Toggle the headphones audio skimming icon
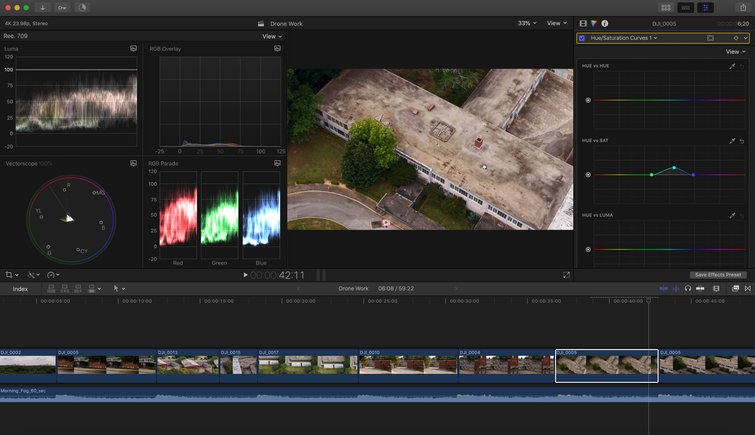The width and height of the screenshot is (755, 435). coord(688,288)
